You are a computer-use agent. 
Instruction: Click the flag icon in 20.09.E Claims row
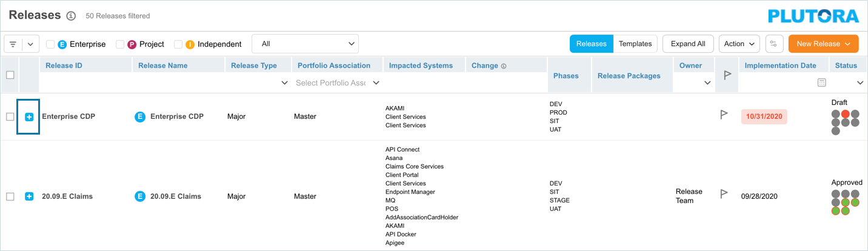click(724, 194)
